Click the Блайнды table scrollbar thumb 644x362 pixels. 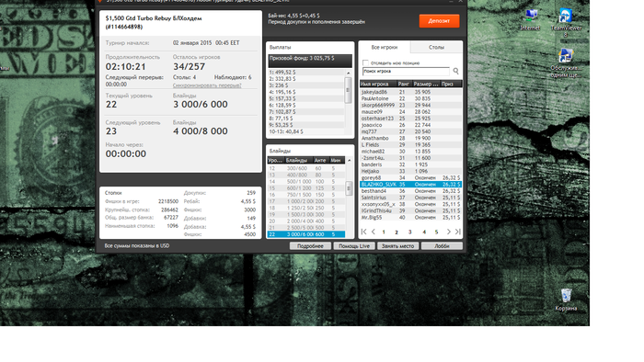point(349,188)
